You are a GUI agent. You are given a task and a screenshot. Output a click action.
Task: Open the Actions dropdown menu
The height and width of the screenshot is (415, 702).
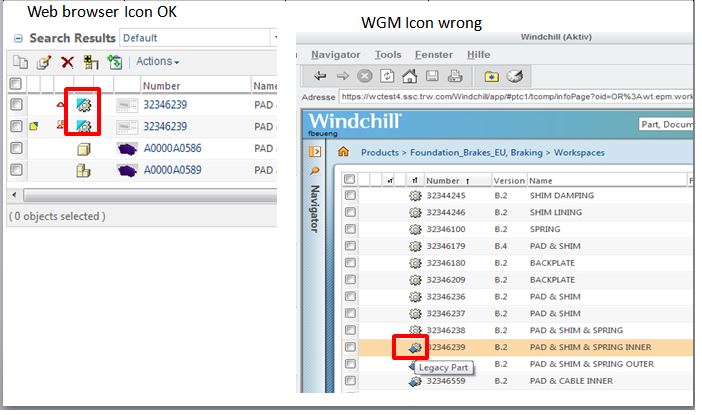[158, 61]
